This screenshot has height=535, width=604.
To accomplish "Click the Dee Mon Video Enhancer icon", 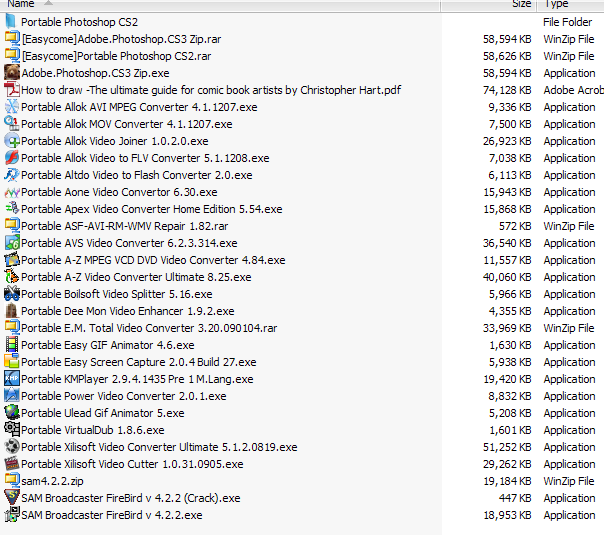I will point(12,310).
